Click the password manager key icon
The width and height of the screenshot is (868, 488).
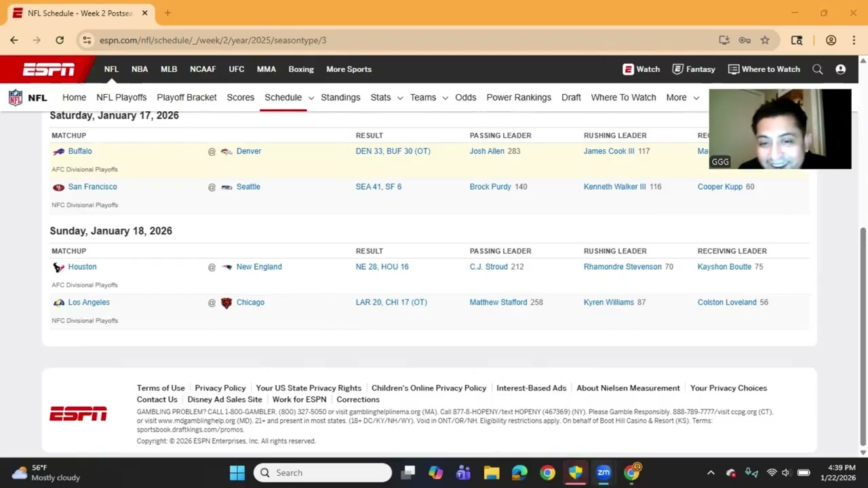point(745,40)
